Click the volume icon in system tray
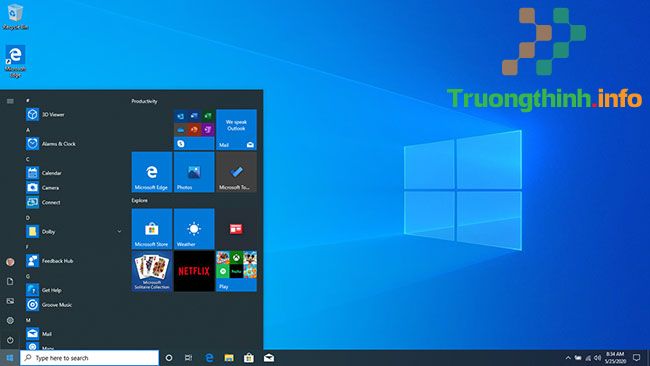Screen dimensions: 650x366 (597, 358)
